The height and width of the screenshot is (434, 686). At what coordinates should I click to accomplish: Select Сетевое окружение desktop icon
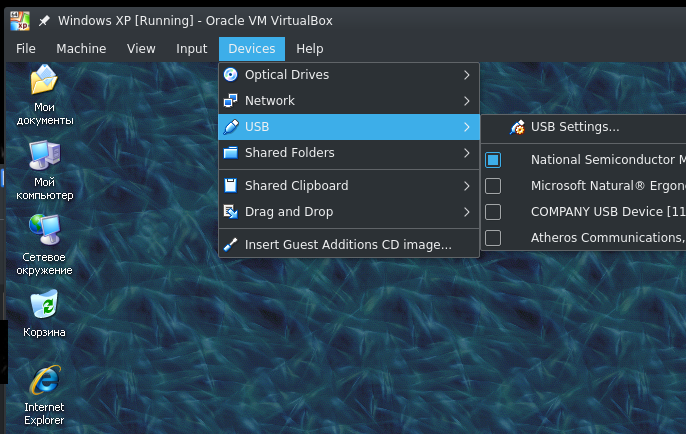coord(44,245)
